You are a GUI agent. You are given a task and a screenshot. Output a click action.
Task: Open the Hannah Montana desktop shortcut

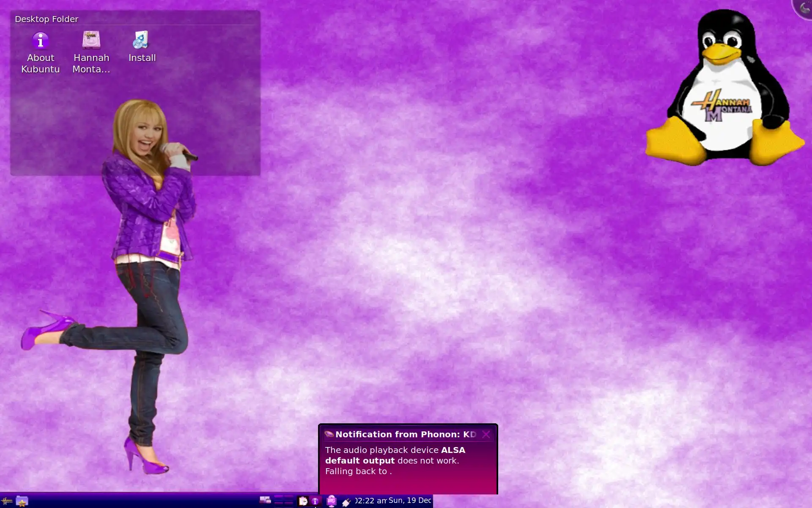(x=91, y=41)
